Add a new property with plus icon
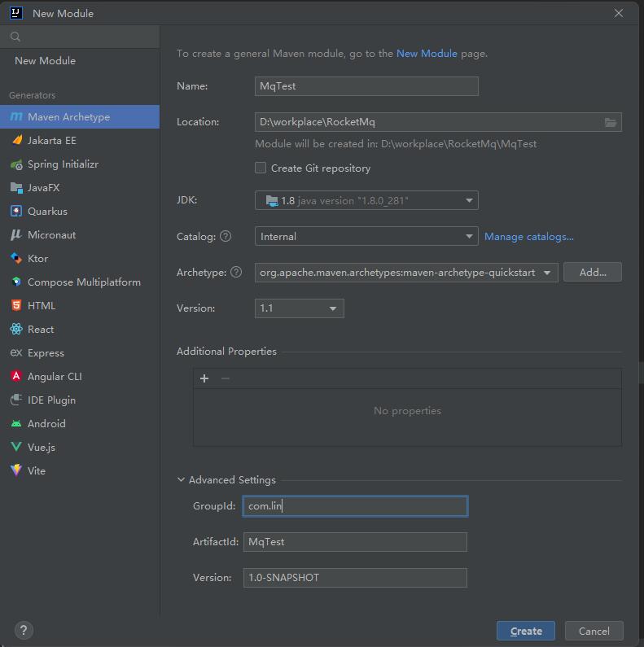 (x=204, y=378)
